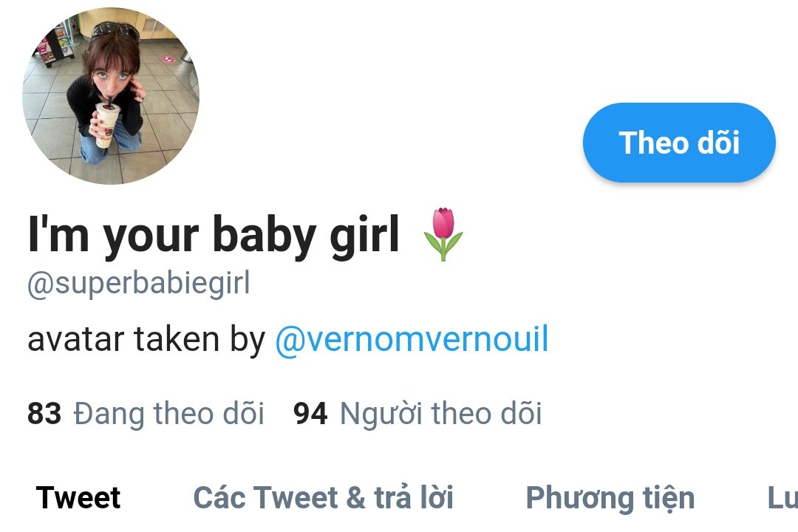The width and height of the screenshot is (798, 532).
Task: View the 83 Đang theo dõi list
Action: pyautogui.click(x=146, y=413)
